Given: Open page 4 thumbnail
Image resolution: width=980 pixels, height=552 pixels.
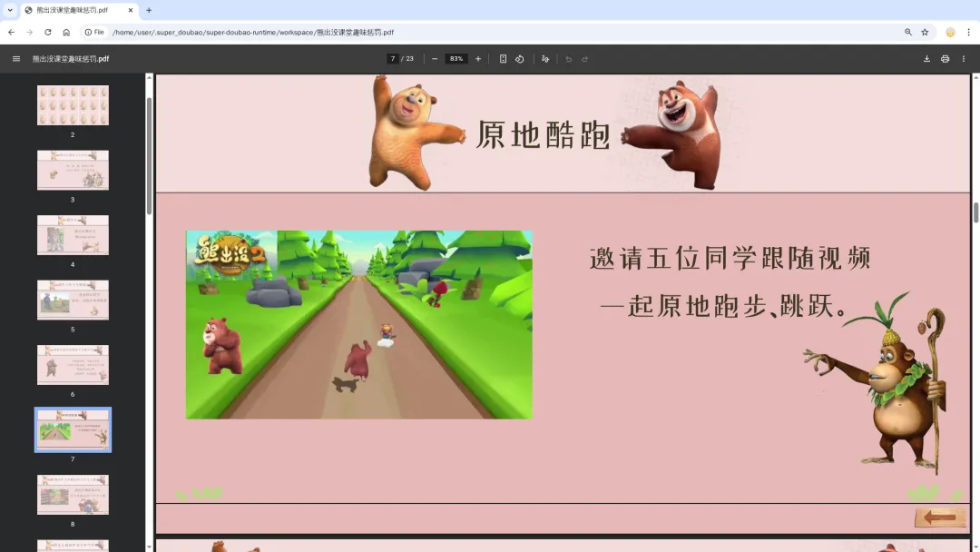Looking at the screenshot, I should click(73, 235).
